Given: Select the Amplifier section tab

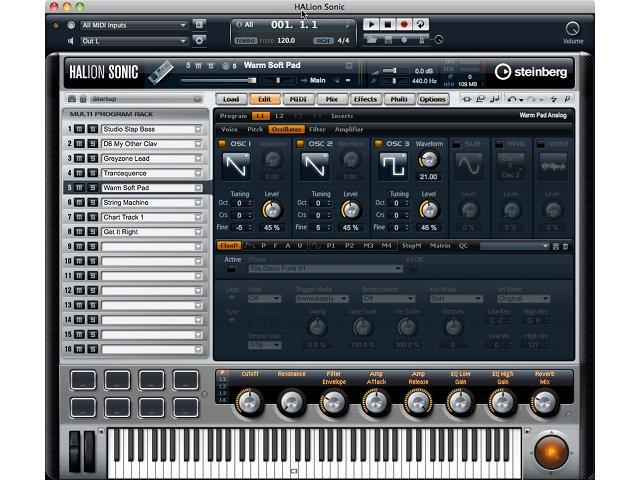Looking at the screenshot, I should coord(349,129).
